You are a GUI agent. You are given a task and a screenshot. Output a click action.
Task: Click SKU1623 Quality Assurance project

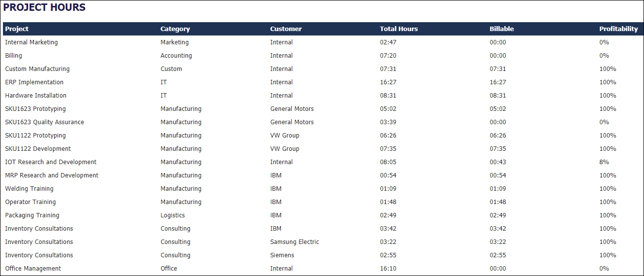[45, 122]
